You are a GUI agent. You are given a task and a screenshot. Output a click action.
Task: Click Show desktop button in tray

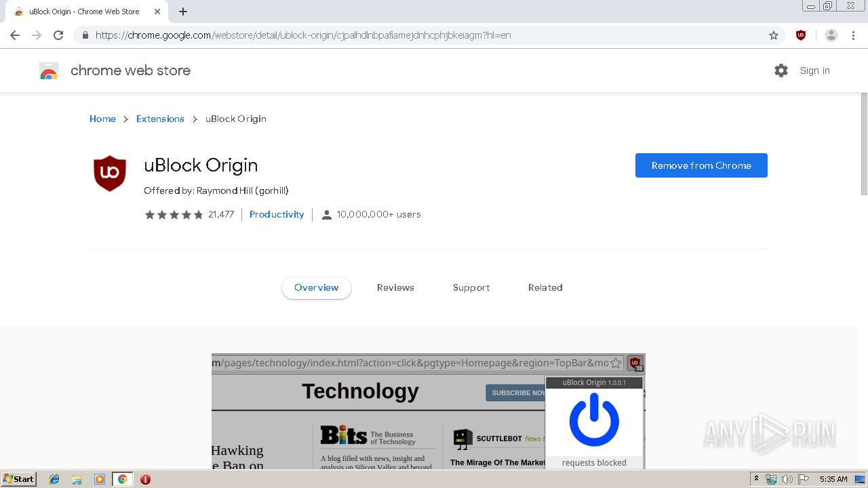point(861,479)
